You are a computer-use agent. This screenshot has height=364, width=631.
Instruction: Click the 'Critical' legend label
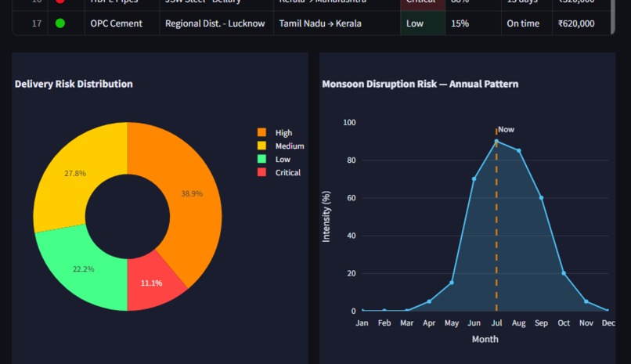[x=288, y=172]
